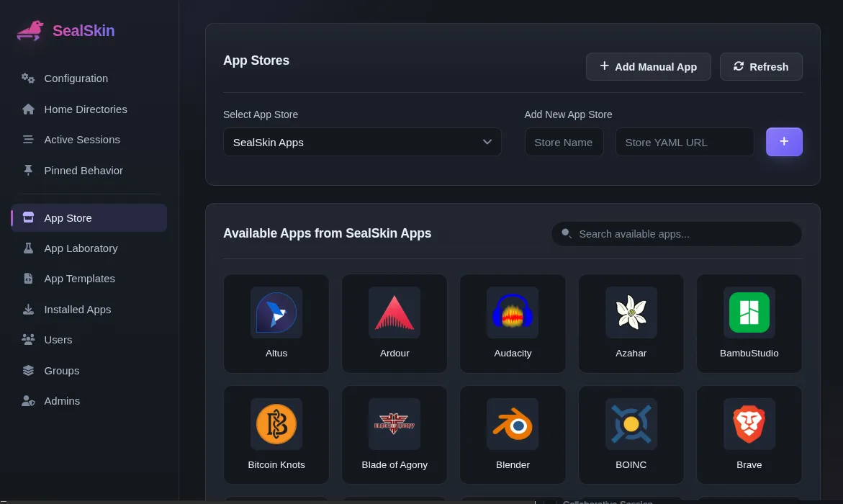Open the BambuStudio green icon
The height and width of the screenshot is (504, 843).
749,312
